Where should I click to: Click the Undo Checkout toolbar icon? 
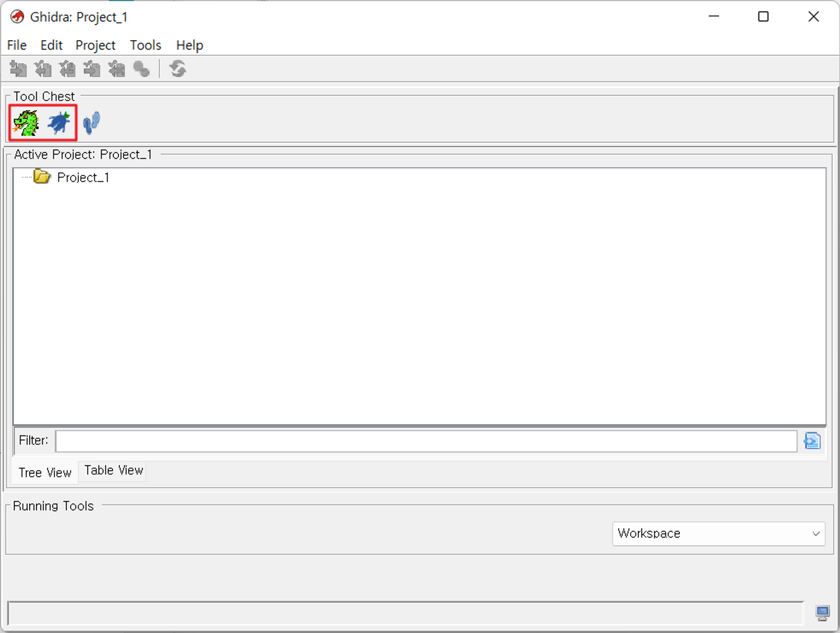pyautogui.click(x=117, y=69)
